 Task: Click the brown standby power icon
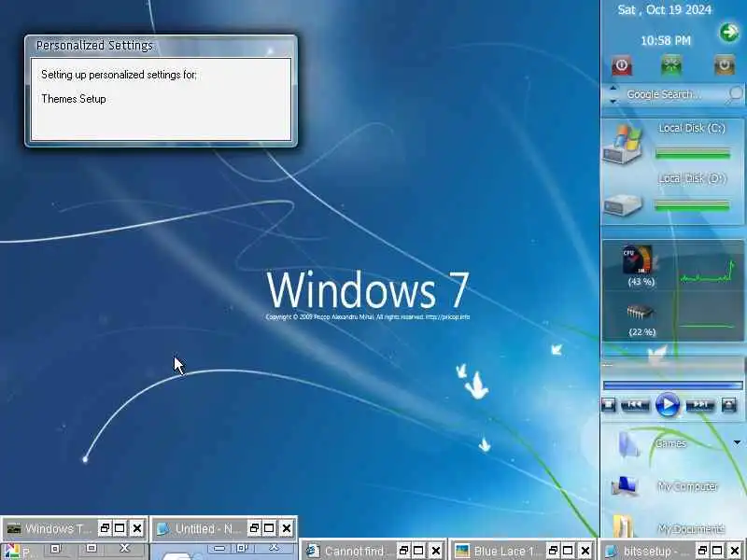coord(725,65)
